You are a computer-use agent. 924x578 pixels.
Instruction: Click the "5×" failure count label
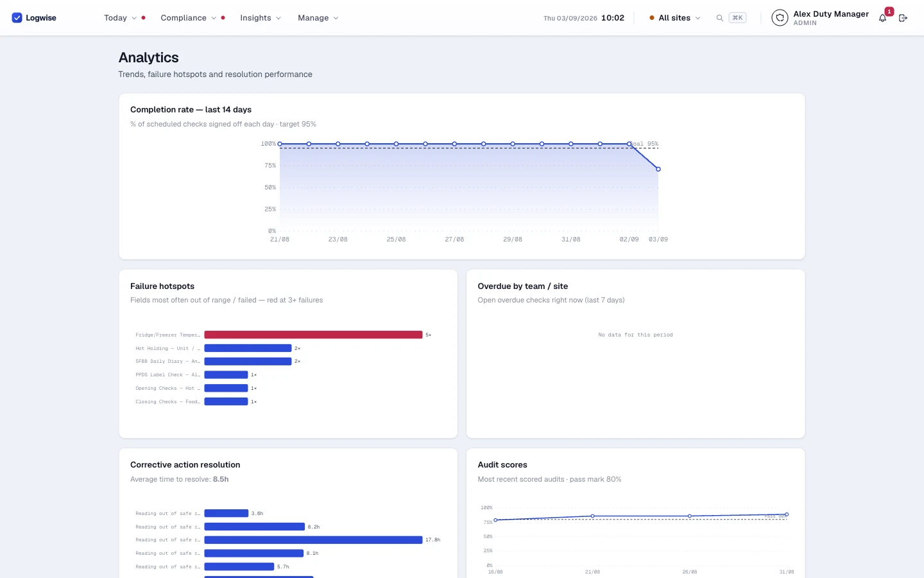point(429,335)
